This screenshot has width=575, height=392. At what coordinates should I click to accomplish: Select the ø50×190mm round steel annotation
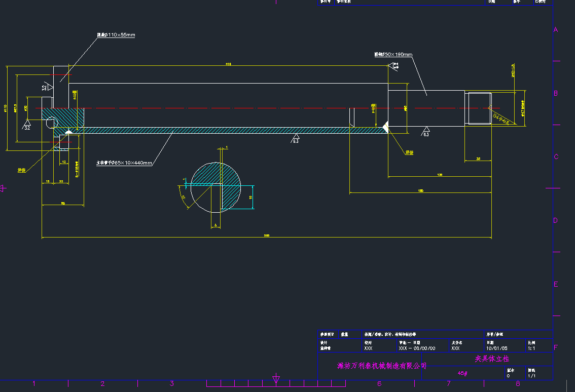coord(393,54)
